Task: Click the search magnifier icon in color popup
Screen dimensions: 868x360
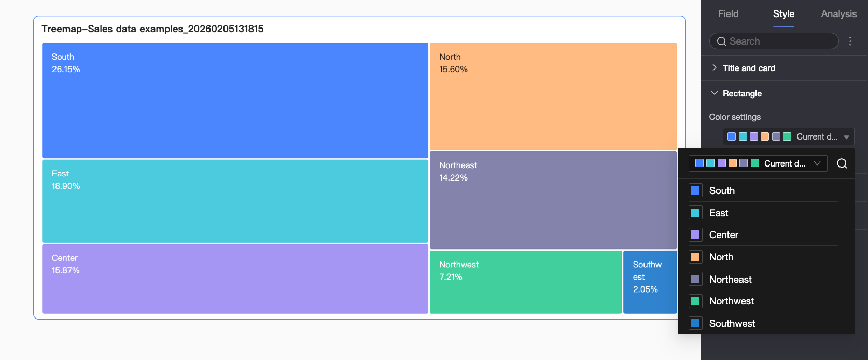Action: (x=842, y=163)
